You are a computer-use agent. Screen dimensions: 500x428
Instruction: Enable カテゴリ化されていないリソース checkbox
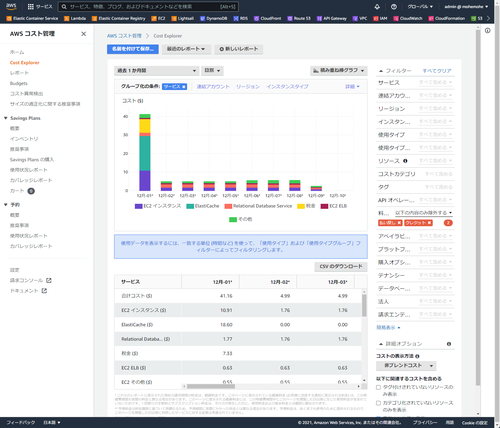pyautogui.click(x=378, y=403)
